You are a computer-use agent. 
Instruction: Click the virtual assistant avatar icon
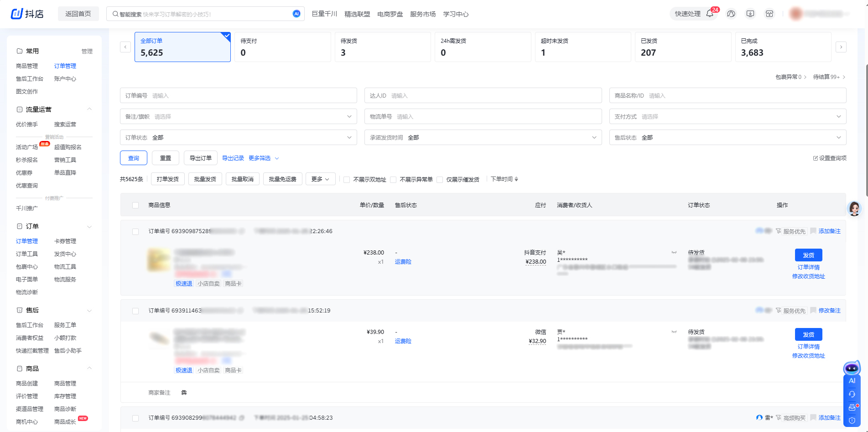pyautogui.click(x=854, y=208)
